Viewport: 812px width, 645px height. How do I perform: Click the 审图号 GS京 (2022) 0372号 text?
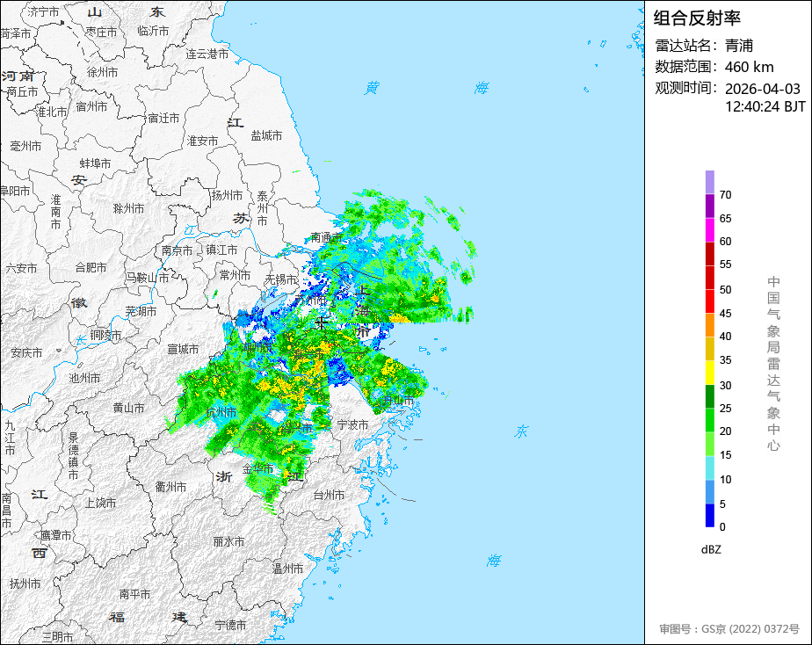pos(729,629)
